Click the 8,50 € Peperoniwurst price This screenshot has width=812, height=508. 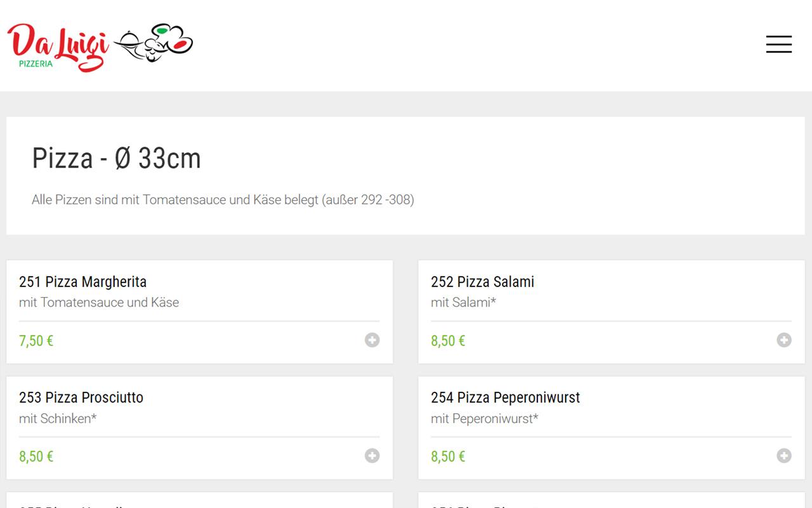tap(448, 457)
